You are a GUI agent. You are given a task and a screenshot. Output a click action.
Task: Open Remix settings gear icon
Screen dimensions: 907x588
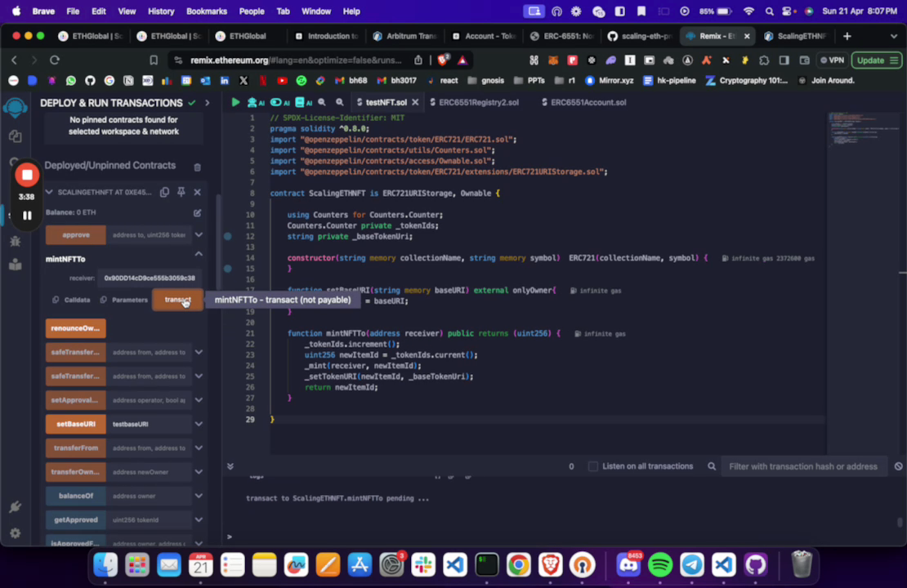click(16, 533)
